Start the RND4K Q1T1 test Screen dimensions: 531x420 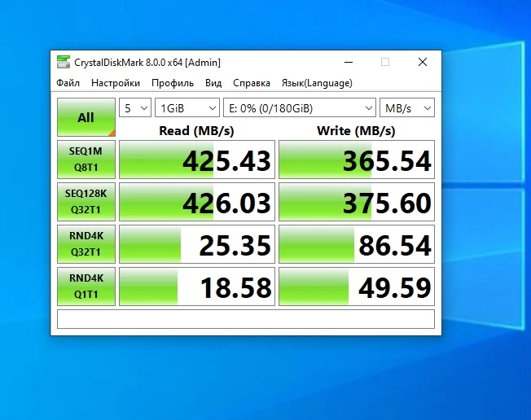pyautogui.click(x=86, y=287)
